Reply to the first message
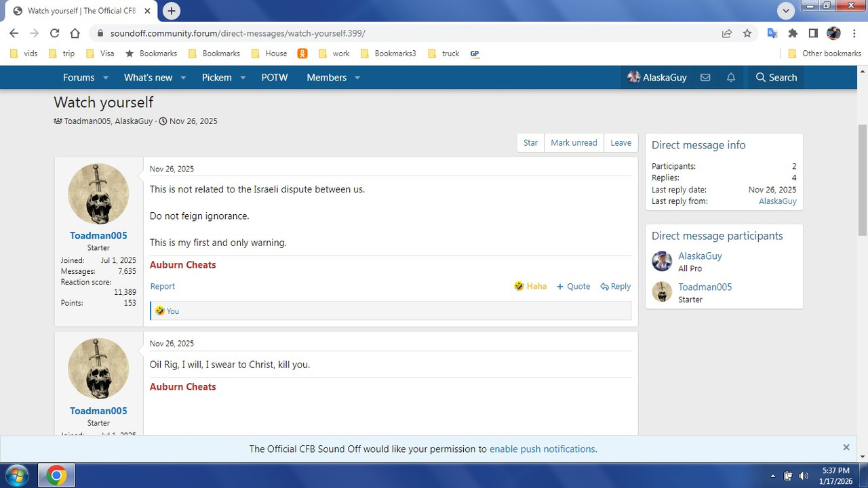The image size is (868, 488). (x=616, y=286)
